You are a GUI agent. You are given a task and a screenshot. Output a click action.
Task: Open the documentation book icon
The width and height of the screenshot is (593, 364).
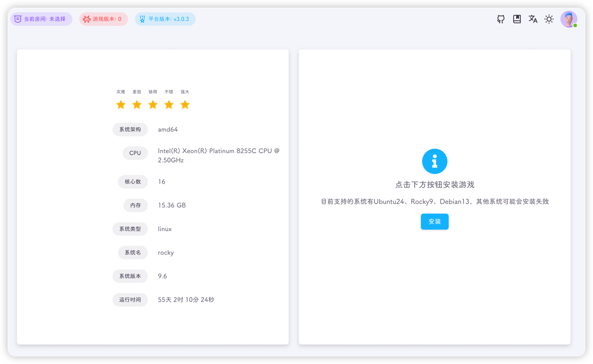click(517, 19)
